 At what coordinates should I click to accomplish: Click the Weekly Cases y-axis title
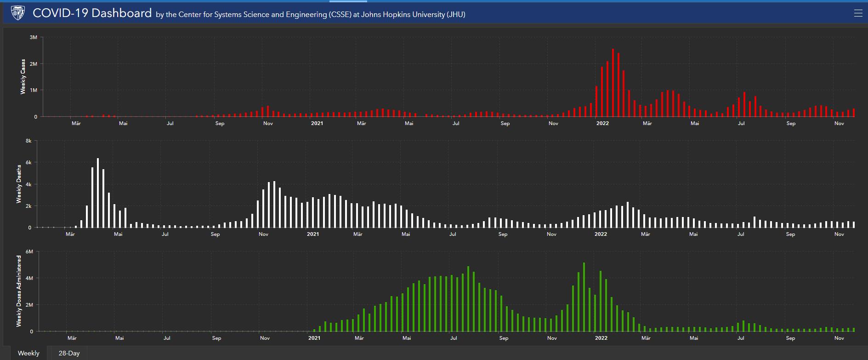click(x=23, y=77)
